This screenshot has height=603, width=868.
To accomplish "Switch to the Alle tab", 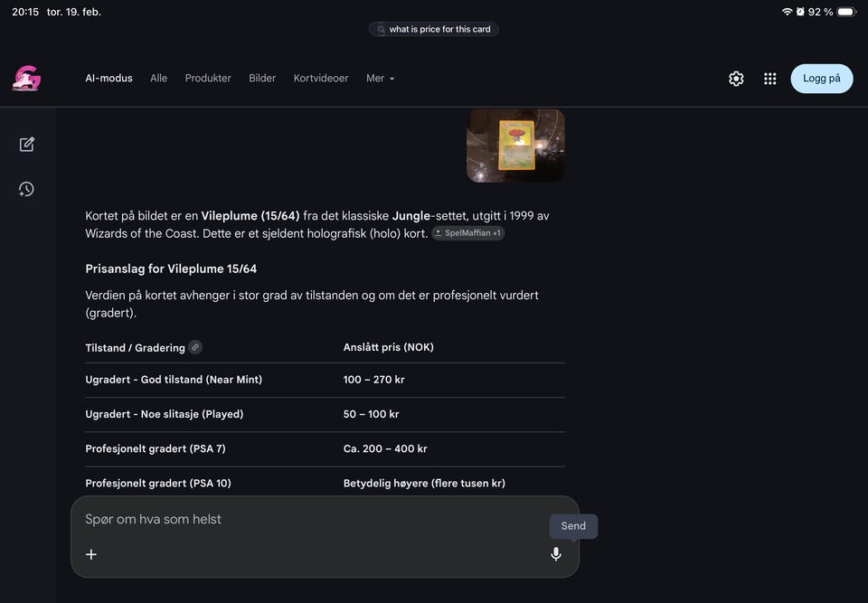I will coord(159,79).
